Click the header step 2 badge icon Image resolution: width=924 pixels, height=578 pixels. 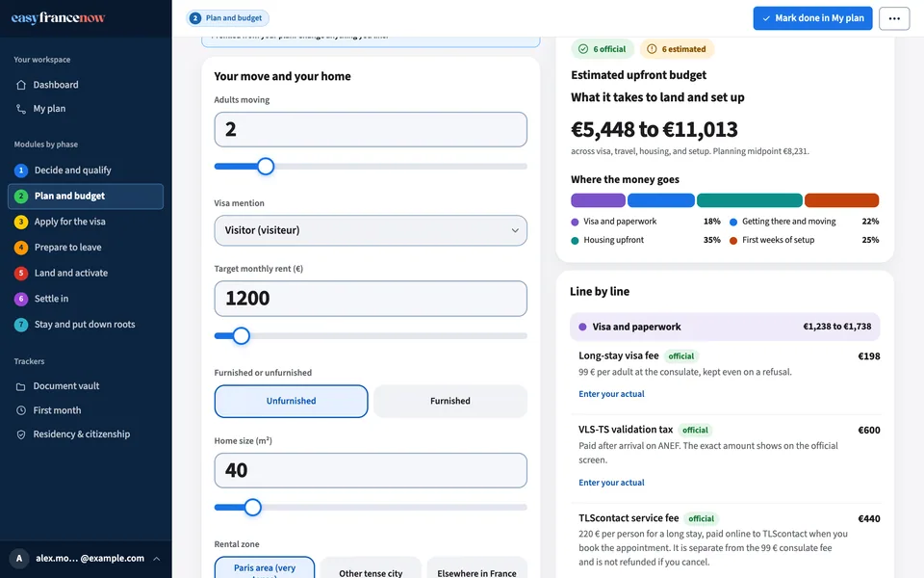195,18
